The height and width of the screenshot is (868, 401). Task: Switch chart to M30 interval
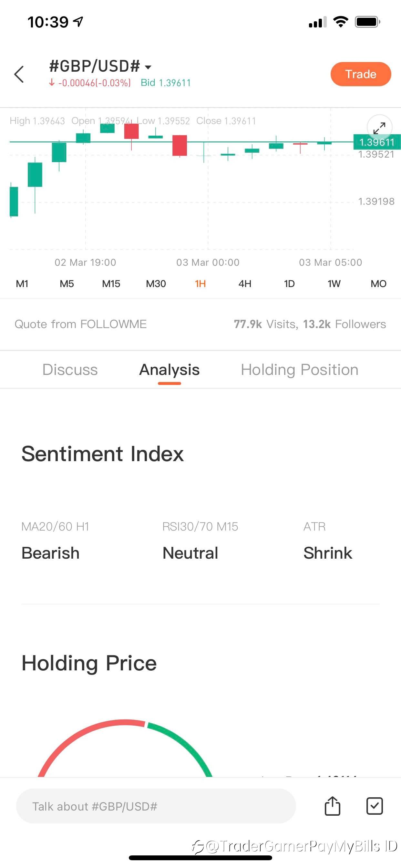156,284
